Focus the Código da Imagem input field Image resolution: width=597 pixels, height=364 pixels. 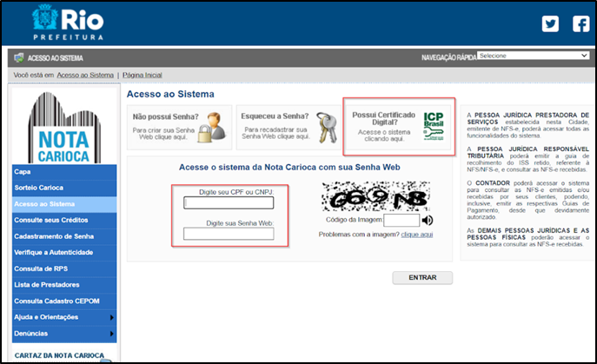pyautogui.click(x=401, y=220)
